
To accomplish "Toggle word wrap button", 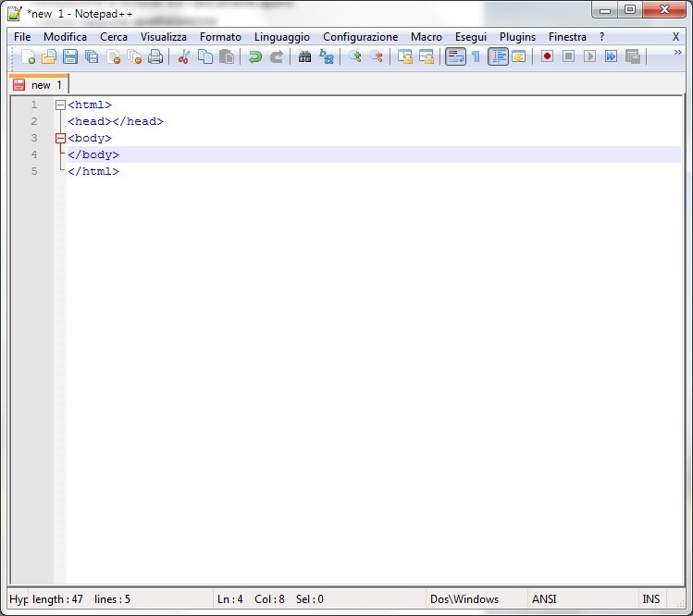I will tap(455, 56).
